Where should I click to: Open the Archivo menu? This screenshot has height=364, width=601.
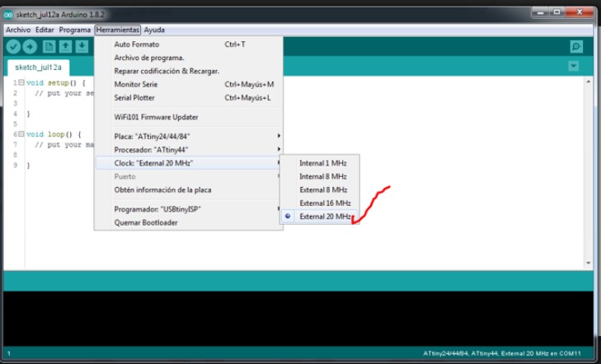tap(18, 30)
